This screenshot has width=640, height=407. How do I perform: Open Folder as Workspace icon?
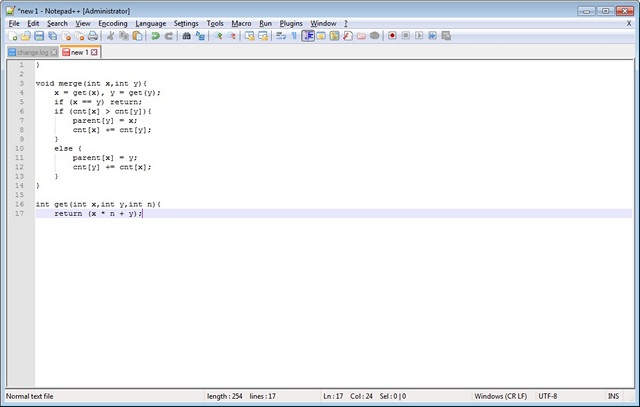(361, 36)
